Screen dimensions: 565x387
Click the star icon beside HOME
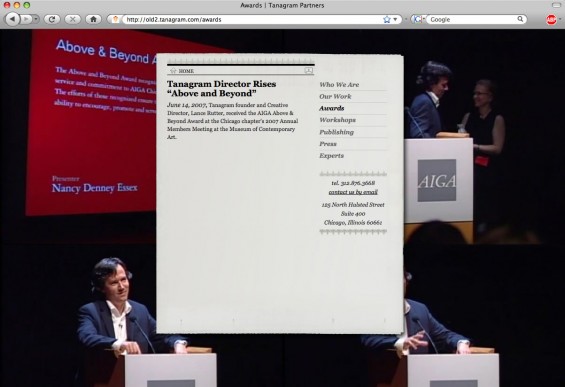point(173,71)
